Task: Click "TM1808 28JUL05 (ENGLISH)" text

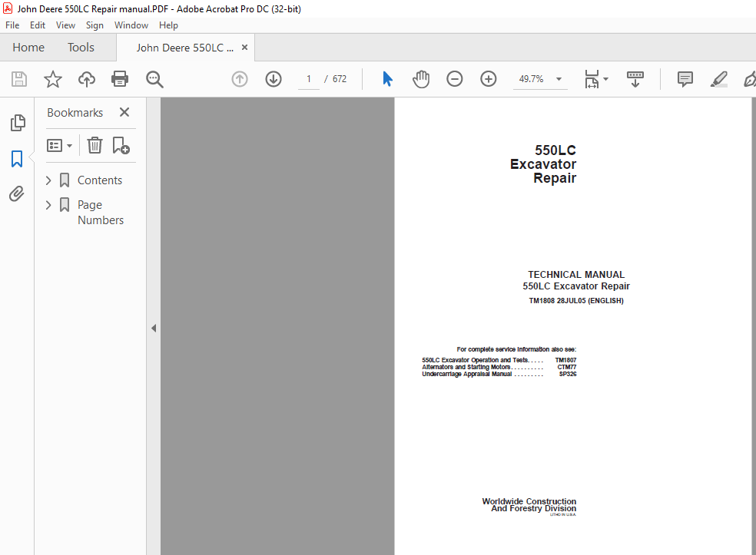Action: (x=576, y=301)
